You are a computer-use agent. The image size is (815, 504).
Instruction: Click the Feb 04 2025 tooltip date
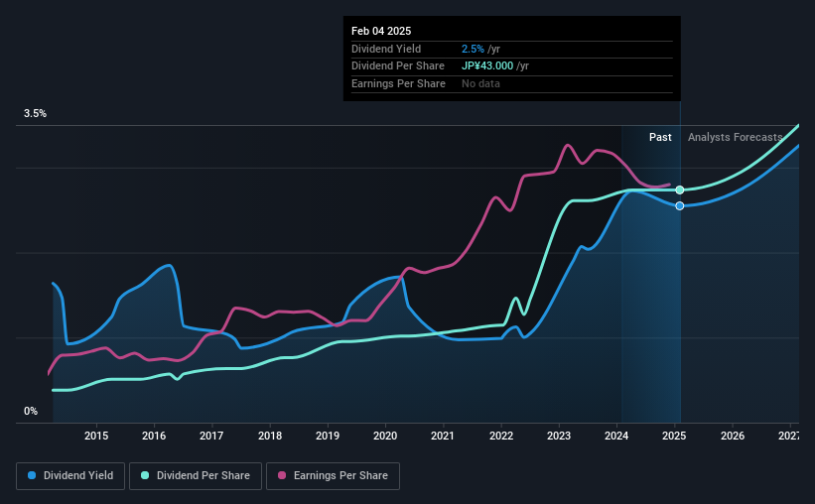click(x=381, y=31)
